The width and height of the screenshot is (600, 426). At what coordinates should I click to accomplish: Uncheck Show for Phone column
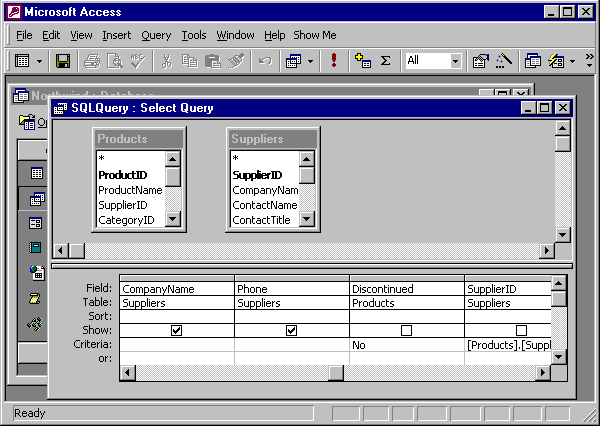(x=292, y=330)
